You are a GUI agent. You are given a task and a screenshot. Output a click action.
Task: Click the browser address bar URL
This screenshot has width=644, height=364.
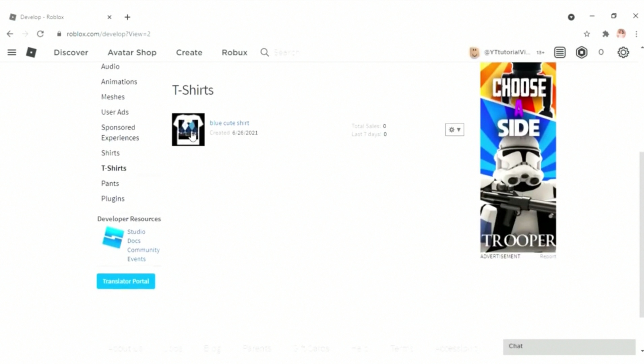tap(109, 34)
